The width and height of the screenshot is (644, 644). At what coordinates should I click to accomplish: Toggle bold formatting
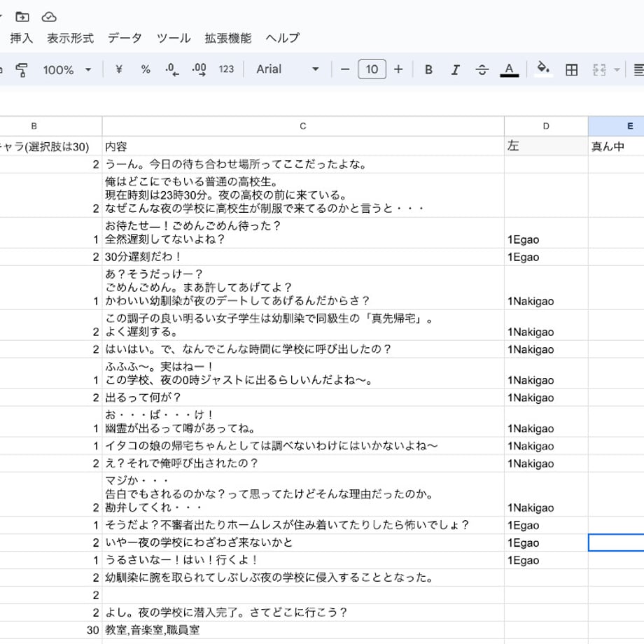[x=428, y=70]
